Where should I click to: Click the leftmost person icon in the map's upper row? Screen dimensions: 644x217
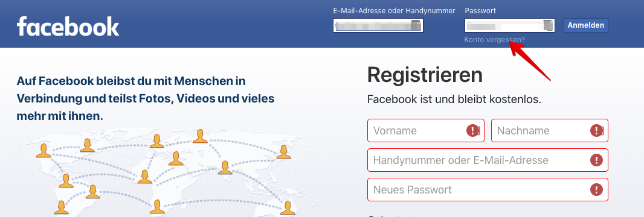(x=43, y=151)
